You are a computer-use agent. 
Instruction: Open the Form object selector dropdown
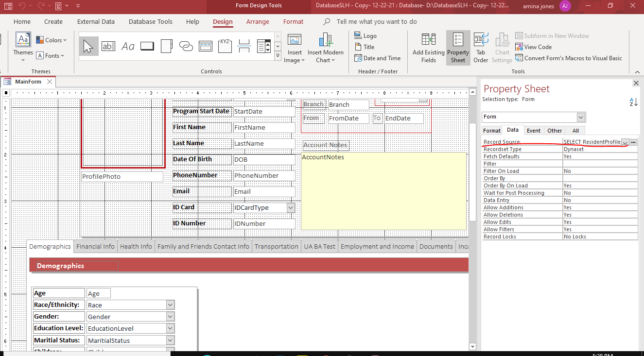click(581, 117)
